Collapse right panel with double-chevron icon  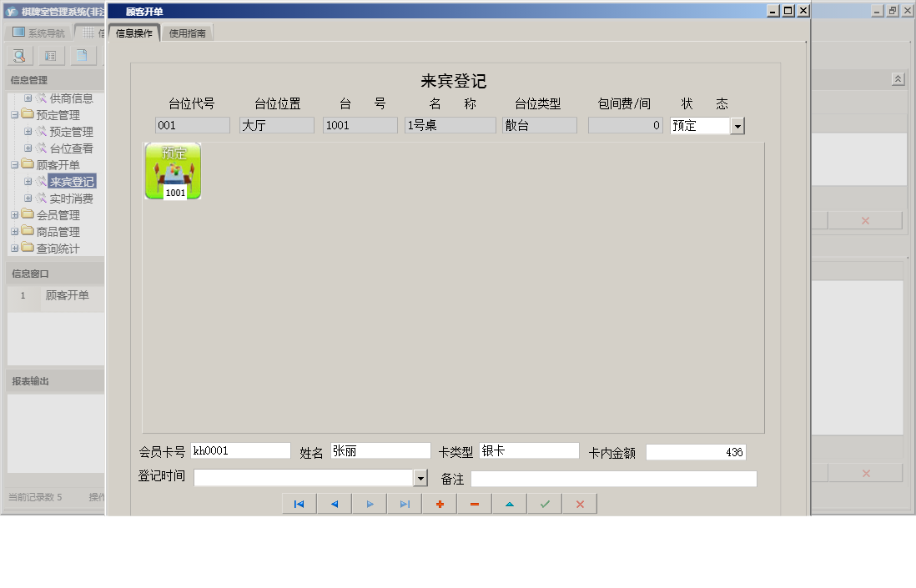pos(898,79)
